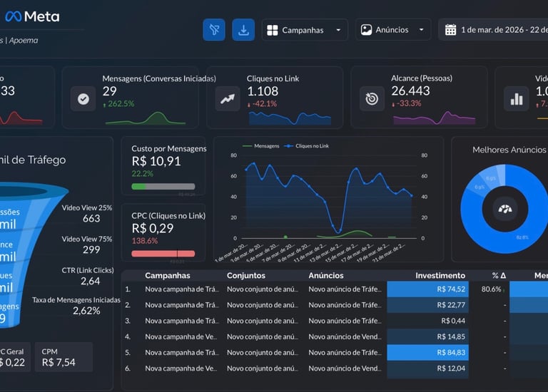Click the Cliques no Link value 1.108
This screenshot has height=392, width=548.
[263, 91]
